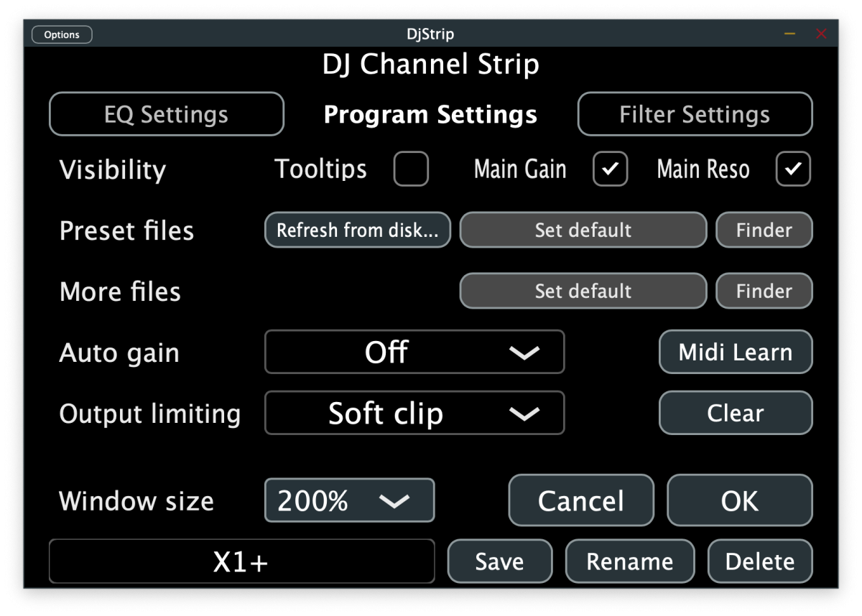The image size is (862, 616).
Task: Uncheck the Main Reso checkbox
Action: point(794,169)
